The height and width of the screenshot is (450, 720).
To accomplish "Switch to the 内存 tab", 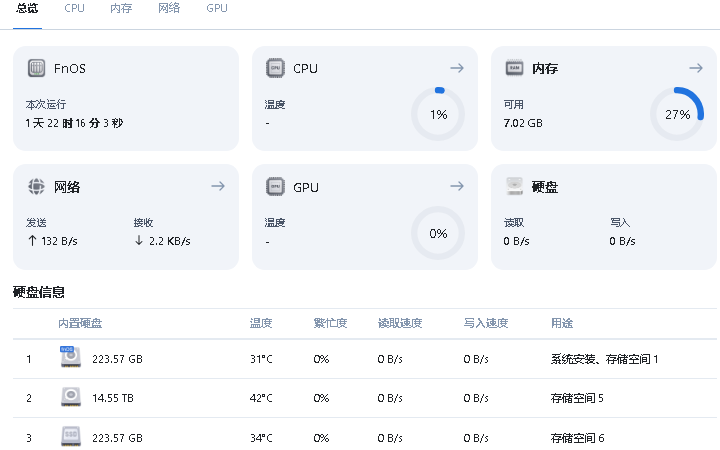I will click(x=121, y=8).
